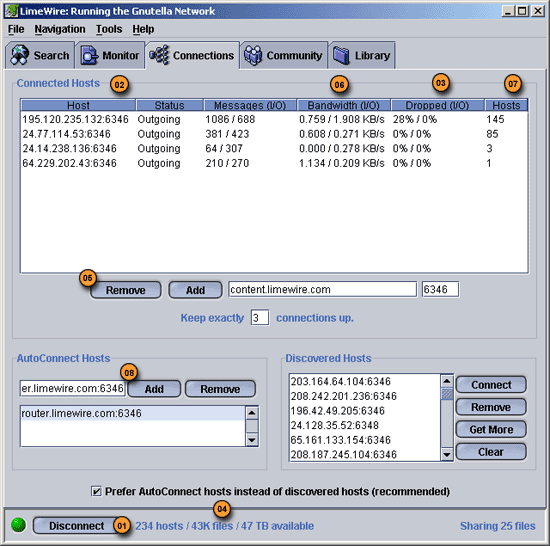The height and width of the screenshot is (546, 550).
Task: Click the content.limewire.com host field
Action: point(323,289)
